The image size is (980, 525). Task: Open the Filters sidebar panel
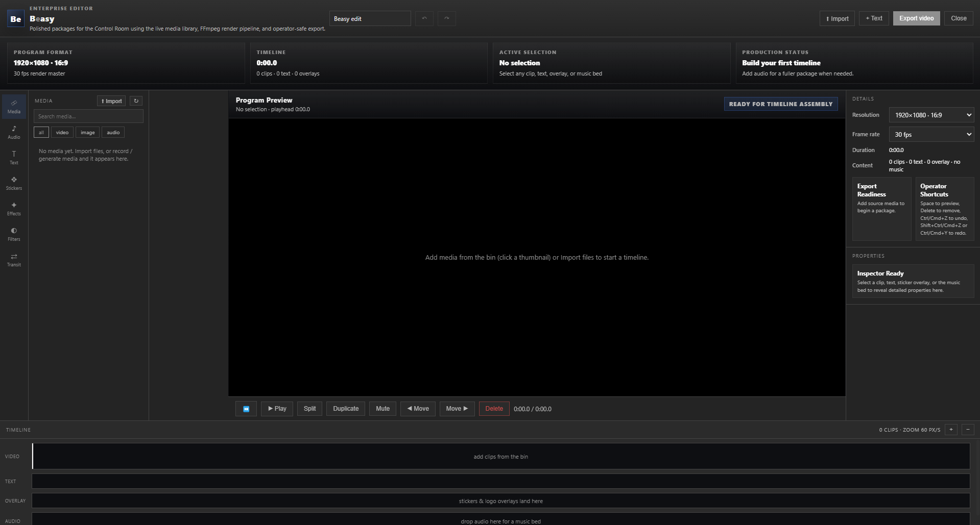[14, 234]
